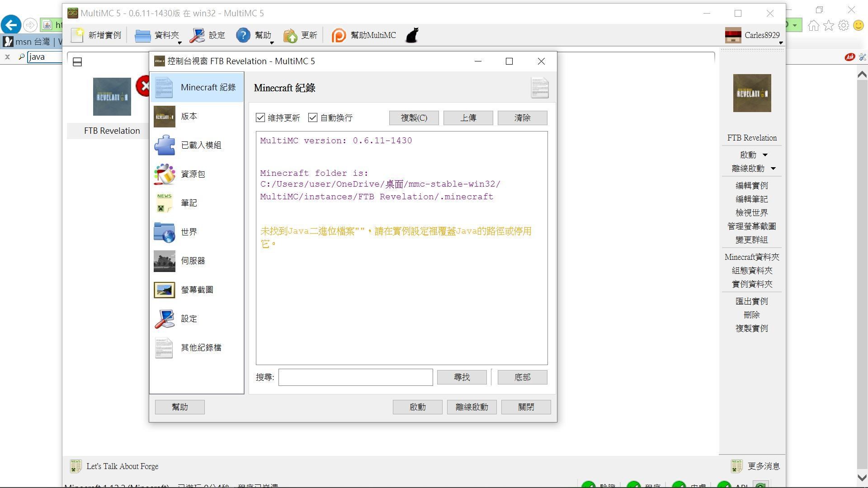Click the 複製(C) copy log button
The height and width of the screenshot is (488, 868).
414,118
